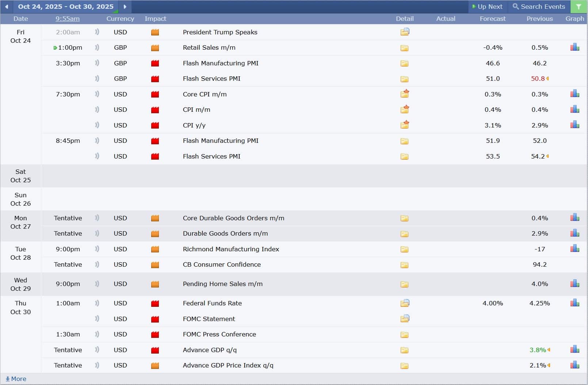588x385 pixels.
Task: Go to previous week with left arrow
Action: pos(7,7)
